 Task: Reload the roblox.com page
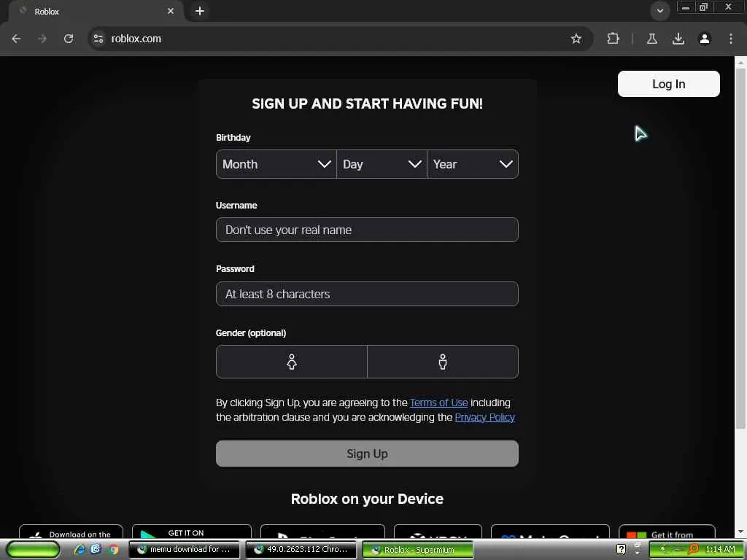69,39
